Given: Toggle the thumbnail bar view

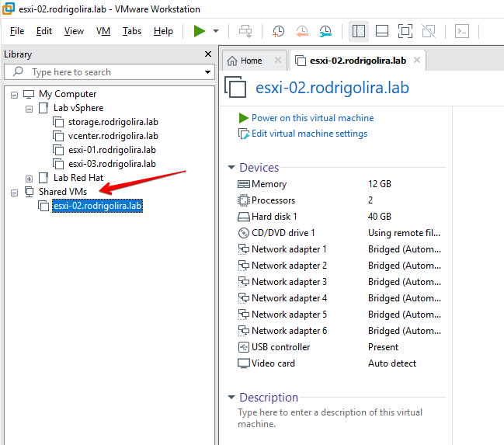Looking at the screenshot, I should coord(381,31).
